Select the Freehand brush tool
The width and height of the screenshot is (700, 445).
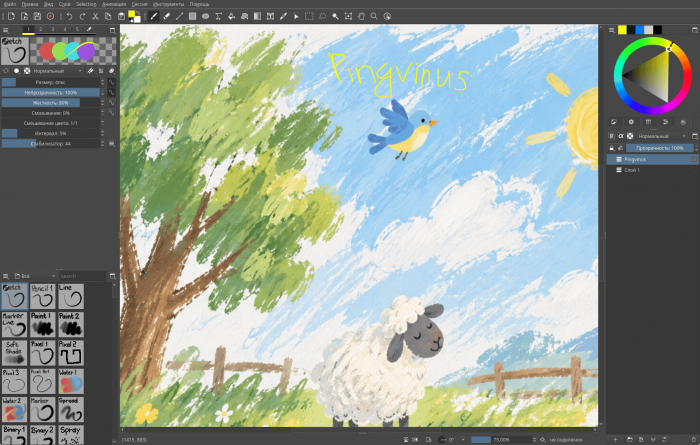coord(154,17)
